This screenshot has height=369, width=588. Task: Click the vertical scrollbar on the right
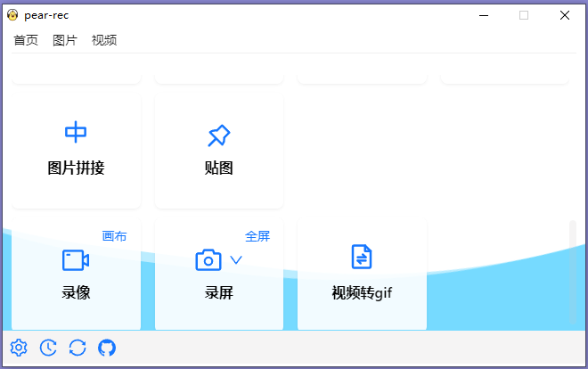click(x=573, y=272)
